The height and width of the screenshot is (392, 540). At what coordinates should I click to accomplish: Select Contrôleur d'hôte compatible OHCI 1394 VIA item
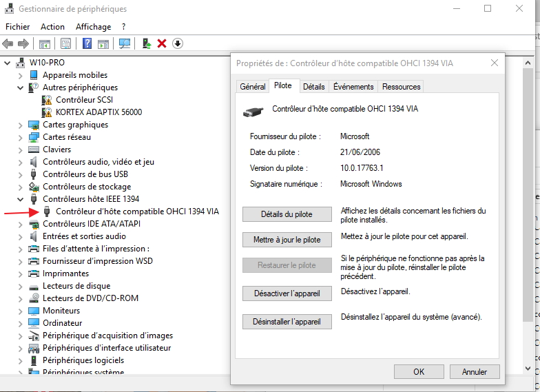137,212
